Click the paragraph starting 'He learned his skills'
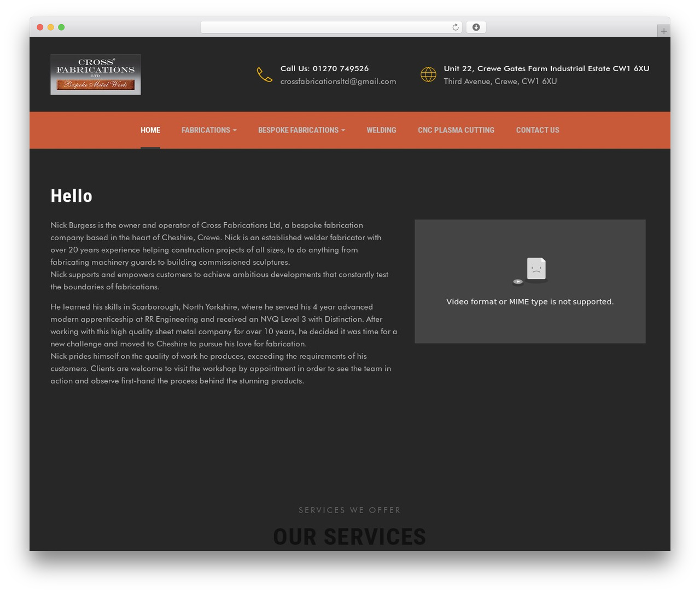This screenshot has width=700, height=593. tap(224, 344)
